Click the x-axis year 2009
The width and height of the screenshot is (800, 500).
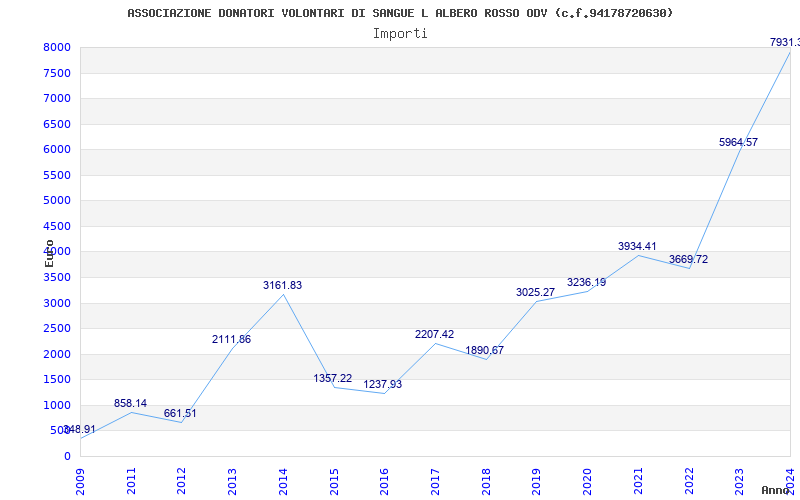[80, 481]
